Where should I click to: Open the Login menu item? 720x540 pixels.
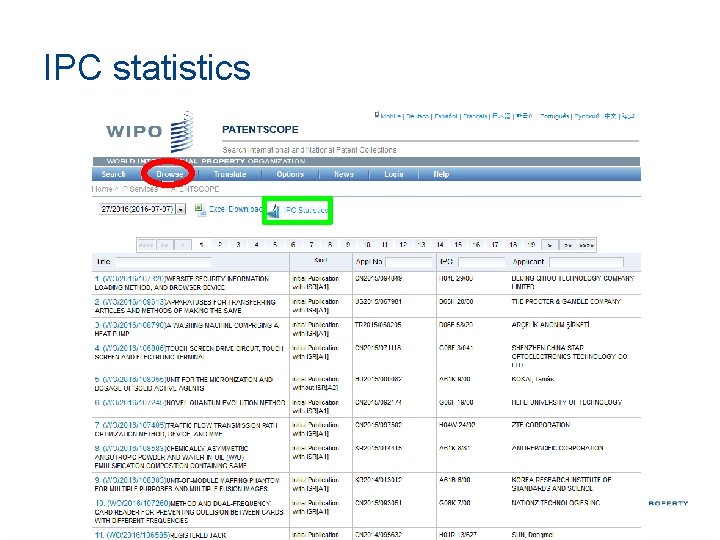(x=394, y=174)
